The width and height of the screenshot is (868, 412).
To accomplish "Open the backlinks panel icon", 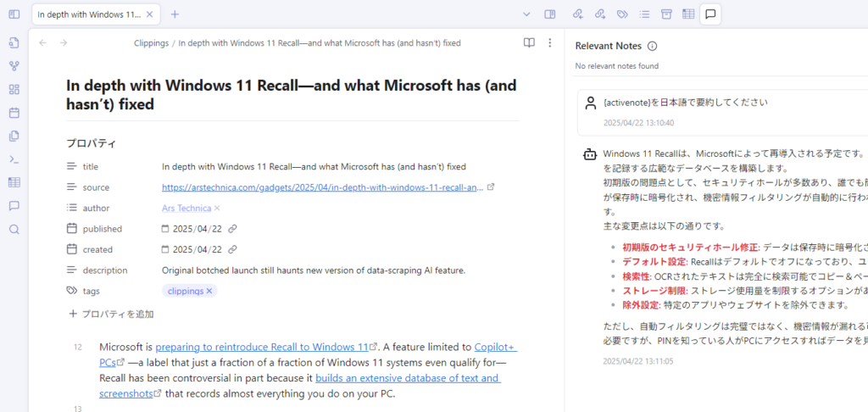I will 578,14.
